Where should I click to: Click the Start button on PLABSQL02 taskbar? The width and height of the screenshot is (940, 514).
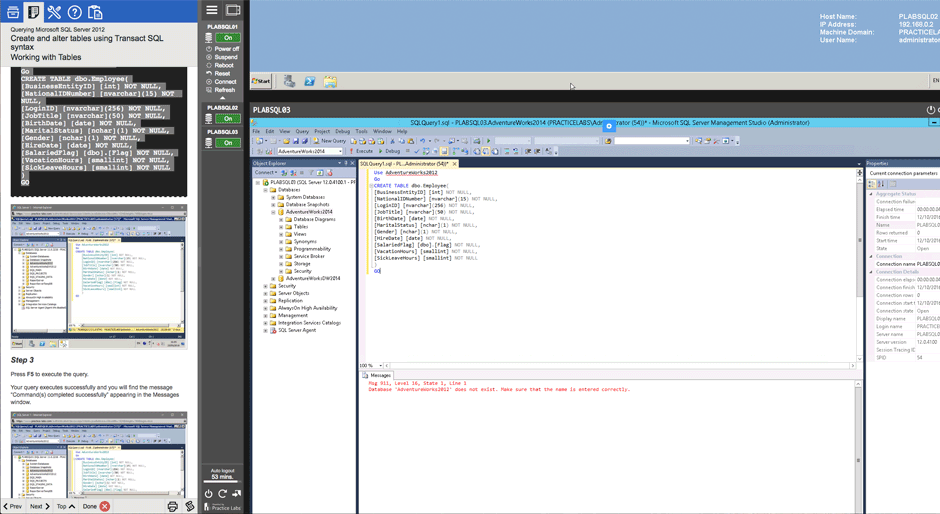click(x=261, y=81)
